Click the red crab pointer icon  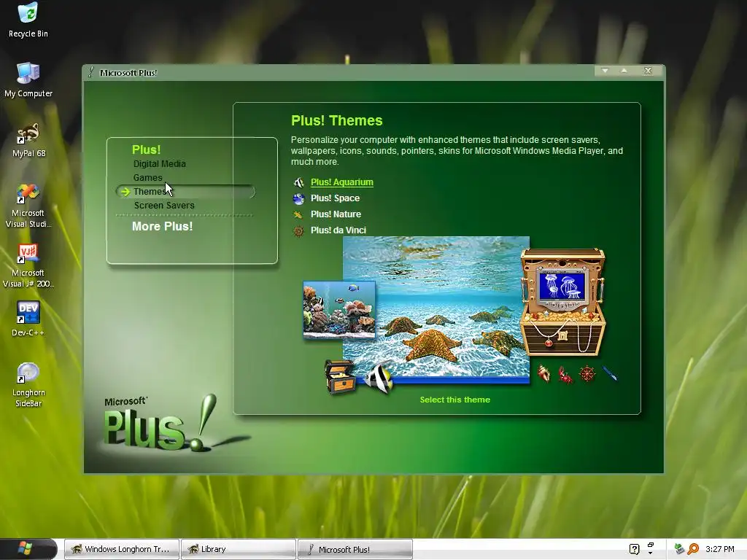[x=565, y=375]
